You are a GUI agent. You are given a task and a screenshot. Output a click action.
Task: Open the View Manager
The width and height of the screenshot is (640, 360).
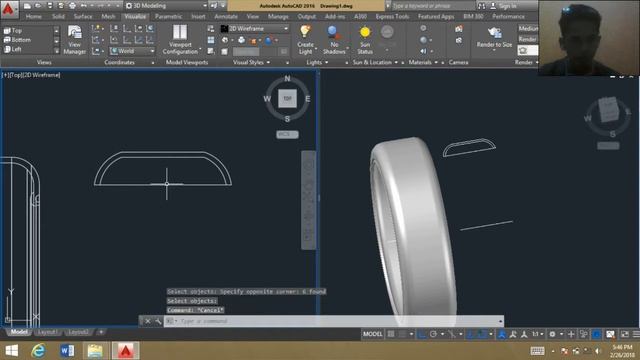tap(75, 40)
